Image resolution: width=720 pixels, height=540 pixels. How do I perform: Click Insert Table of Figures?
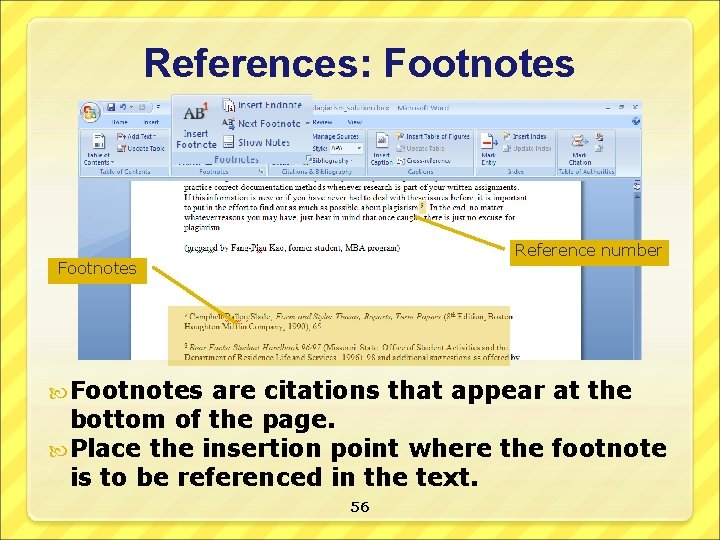[x=433, y=136]
